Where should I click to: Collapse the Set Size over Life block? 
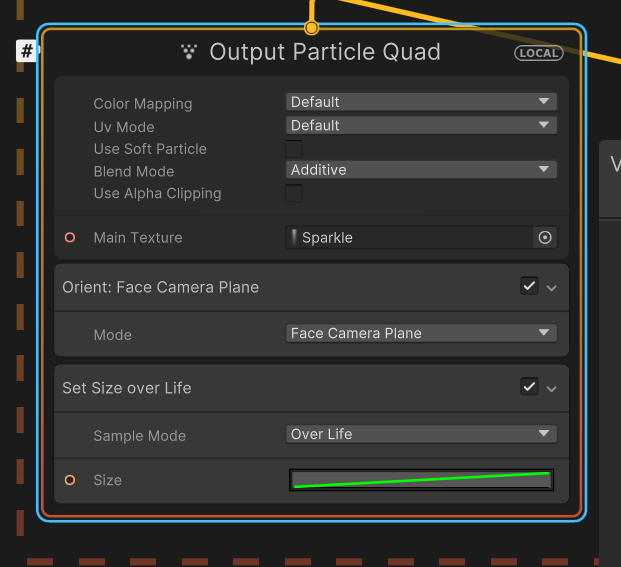pyautogui.click(x=552, y=389)
